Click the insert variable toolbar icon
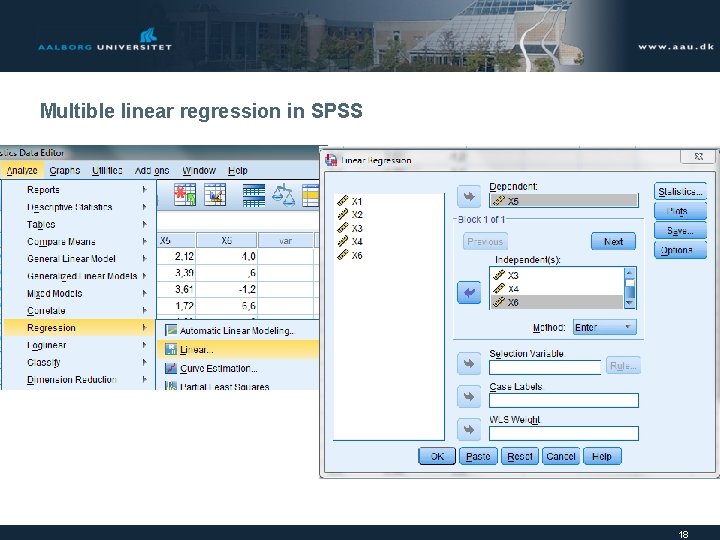Viewport: 720px width, 540px height. (215, 195)
